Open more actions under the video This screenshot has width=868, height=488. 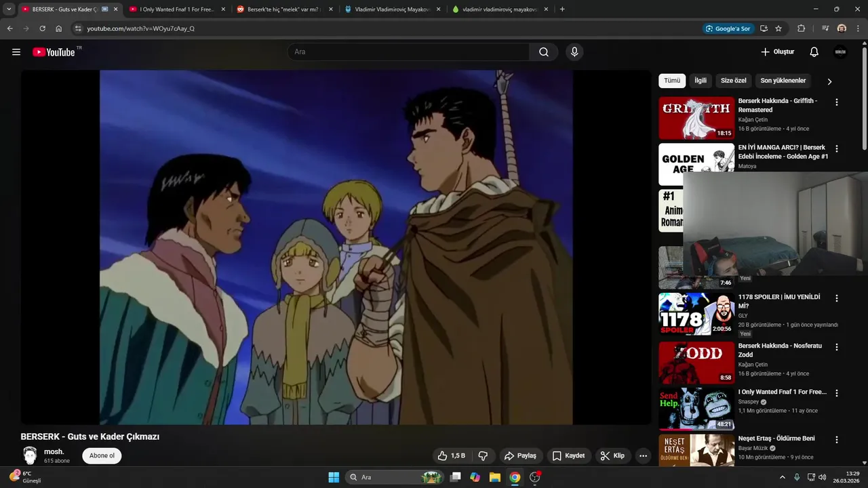[x=644, y=456]
